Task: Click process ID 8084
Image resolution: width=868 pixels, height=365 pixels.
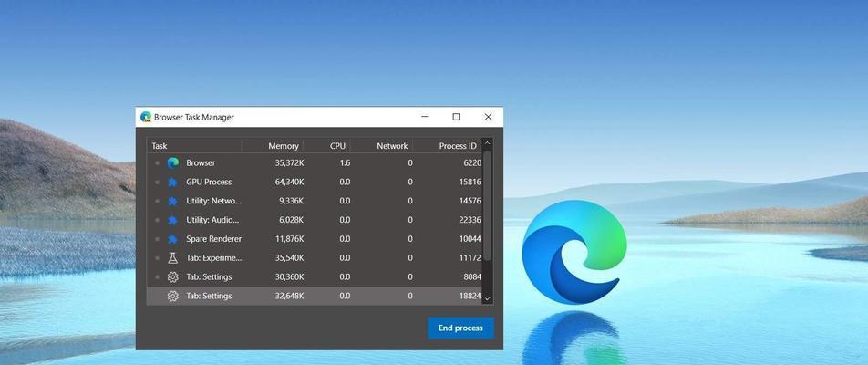Action: coord(472,276)
